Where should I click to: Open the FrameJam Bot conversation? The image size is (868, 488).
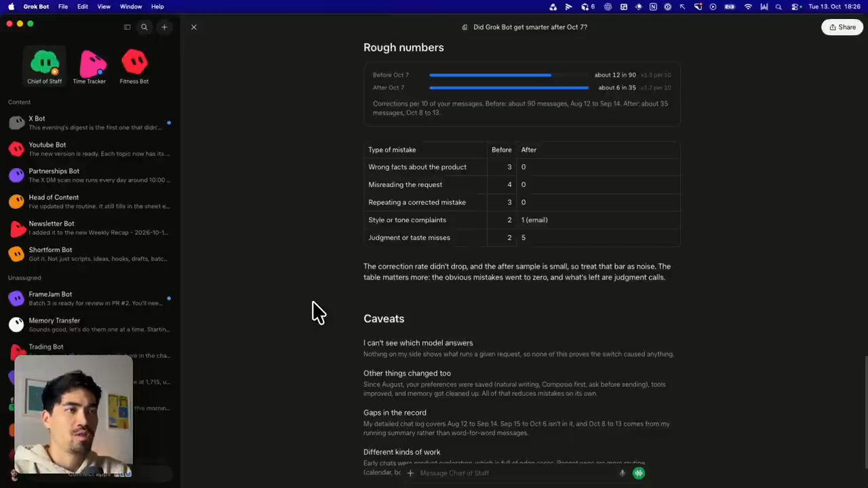click(x=90, y=298)
